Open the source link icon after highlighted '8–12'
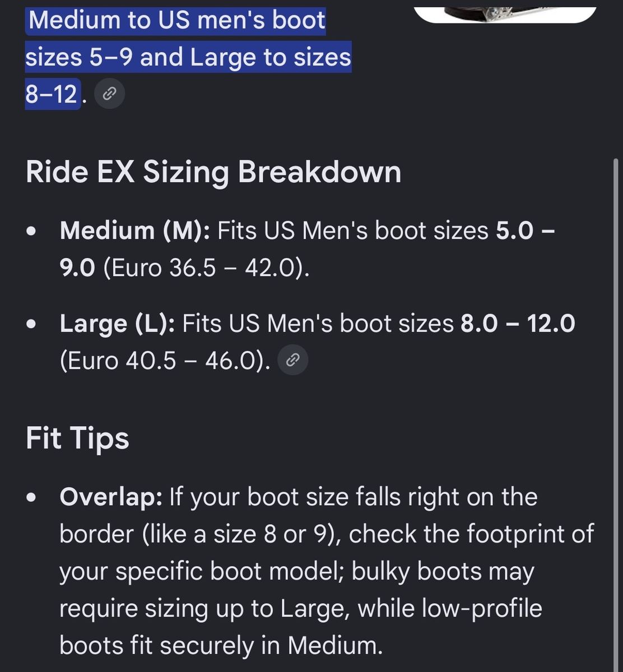Viewport: 623px width, 672px height. pyautogui.click(x=109, y=94)
